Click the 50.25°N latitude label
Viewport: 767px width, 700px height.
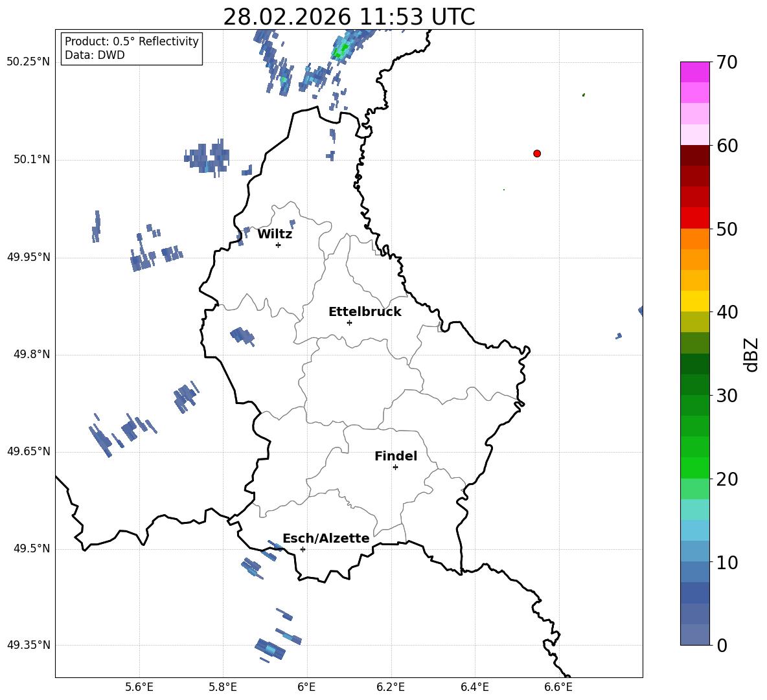(x=29, y=62)
